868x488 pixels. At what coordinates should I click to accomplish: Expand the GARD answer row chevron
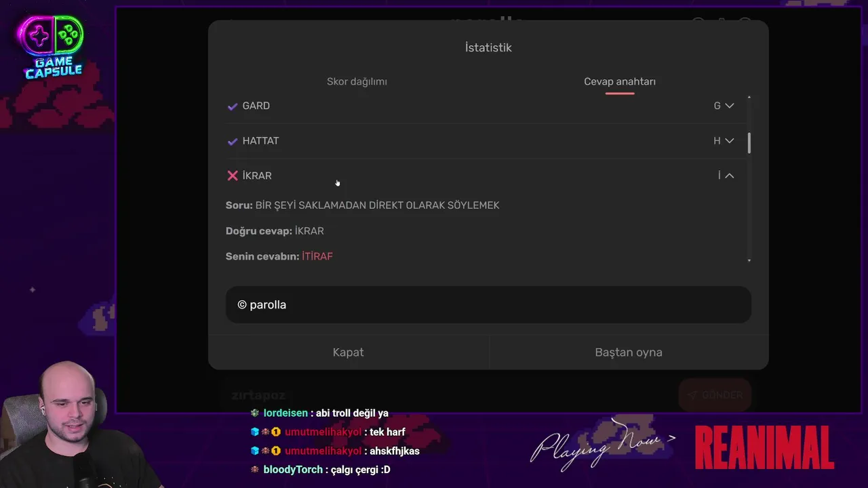click(730, 106)
